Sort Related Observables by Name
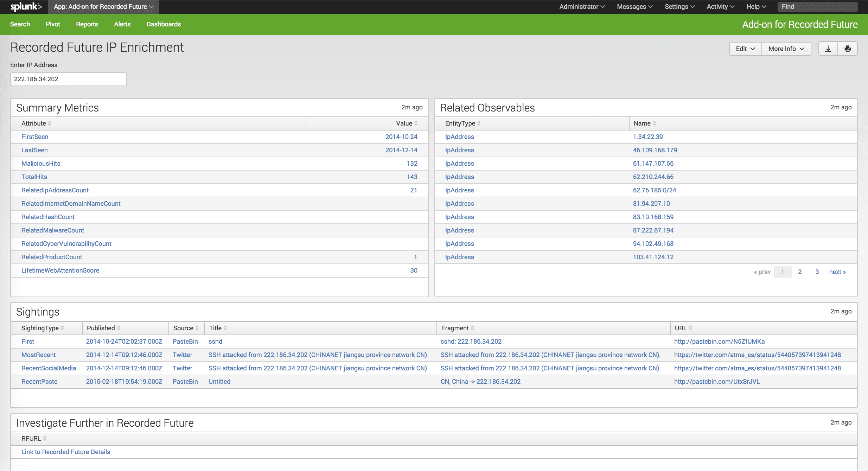This screenshot has width=868, height=471. click(645, 123)
